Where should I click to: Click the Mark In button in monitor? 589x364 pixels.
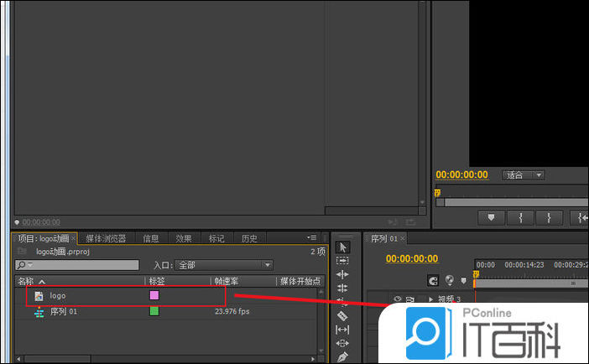520,217
